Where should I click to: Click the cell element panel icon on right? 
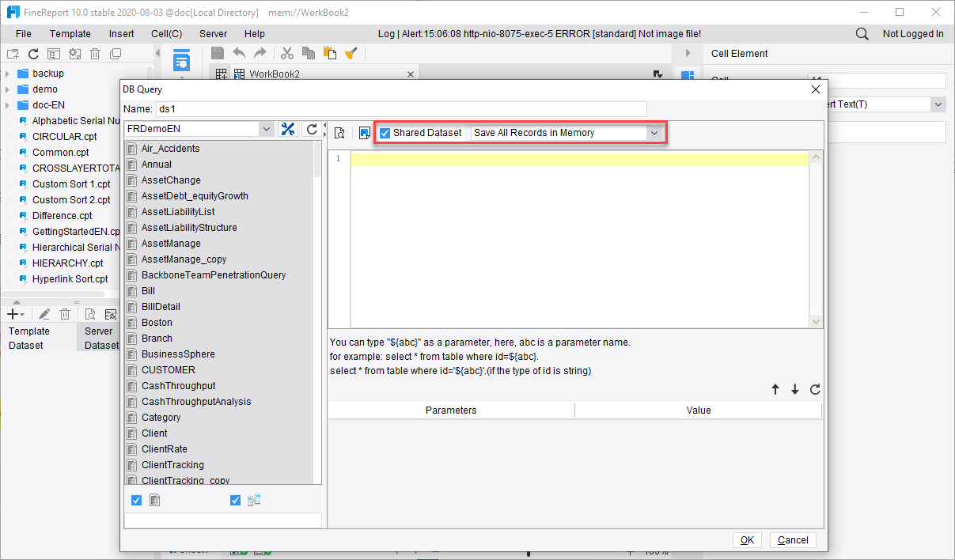[687, 77]
